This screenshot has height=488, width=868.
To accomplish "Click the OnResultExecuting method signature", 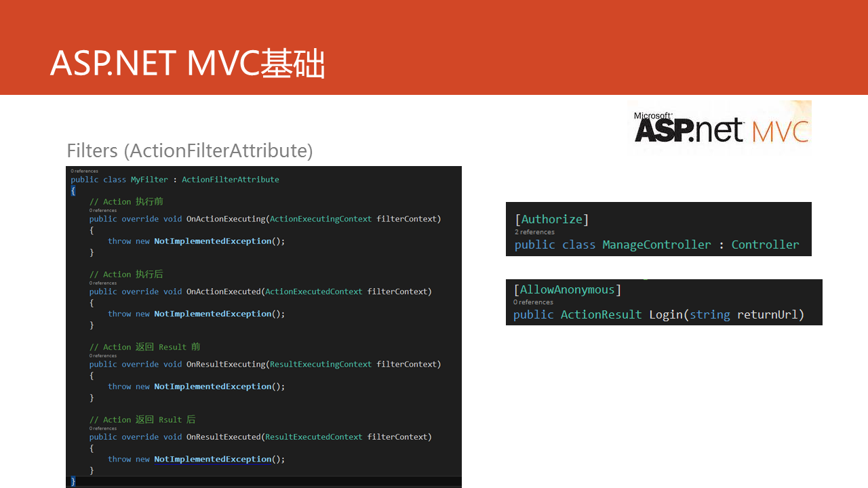I will 265,364.
